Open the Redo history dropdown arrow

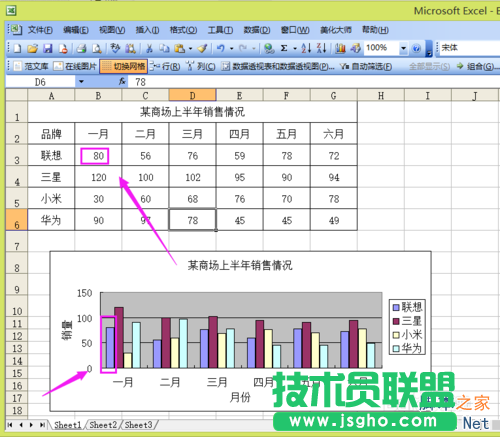coord(254,49)
